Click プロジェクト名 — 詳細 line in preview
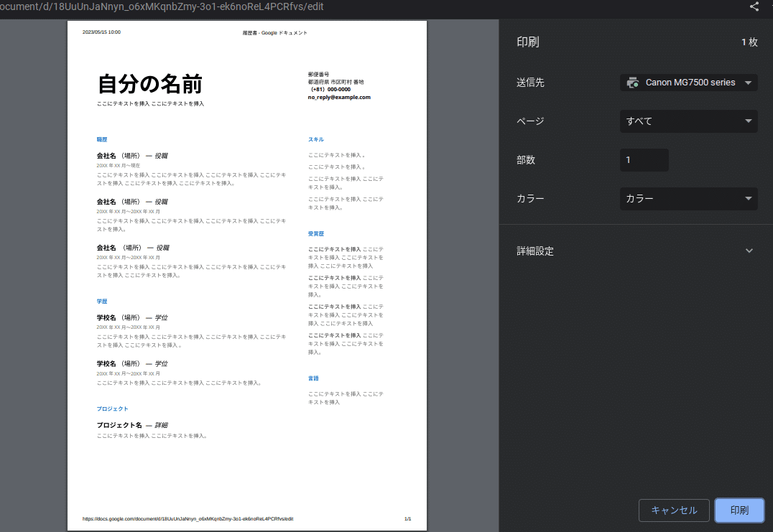This screenshot has height=532, width=773. pos(132,425)
